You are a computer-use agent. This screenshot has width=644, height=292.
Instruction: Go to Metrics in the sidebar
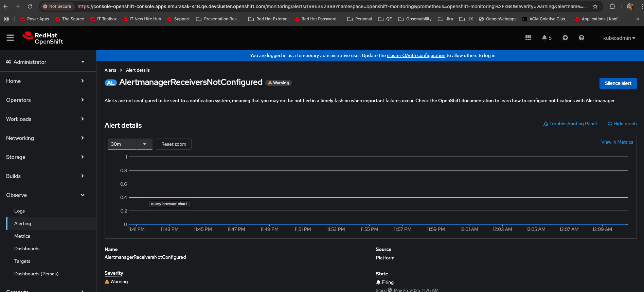tap(22, 236)
